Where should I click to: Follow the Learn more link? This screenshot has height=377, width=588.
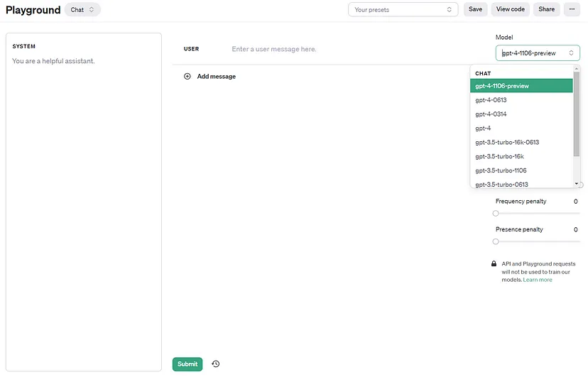click(x=538, y=280)
